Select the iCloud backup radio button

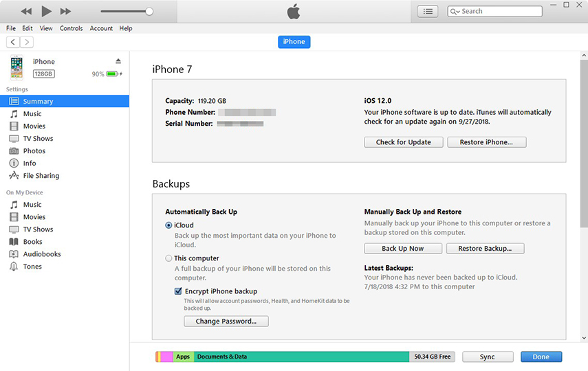click(168, 225)
